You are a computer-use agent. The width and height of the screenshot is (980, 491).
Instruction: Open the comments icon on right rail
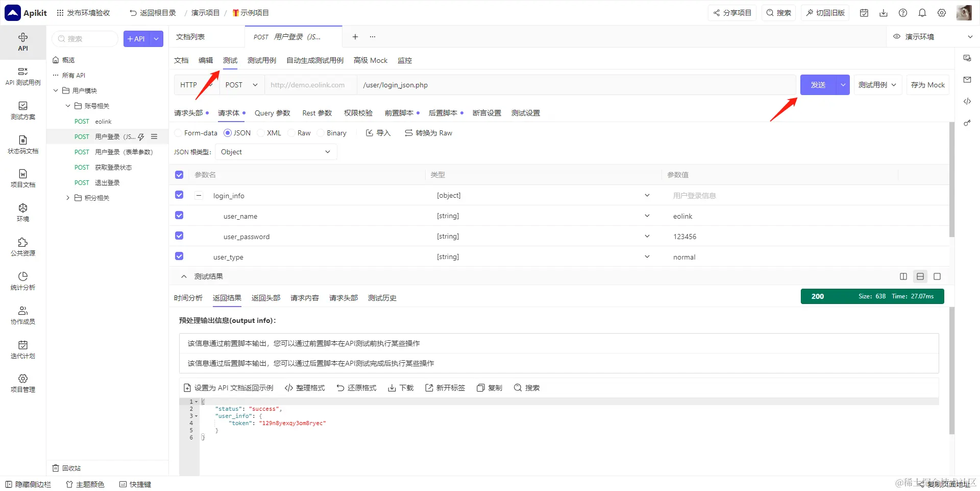pos(967,58)
